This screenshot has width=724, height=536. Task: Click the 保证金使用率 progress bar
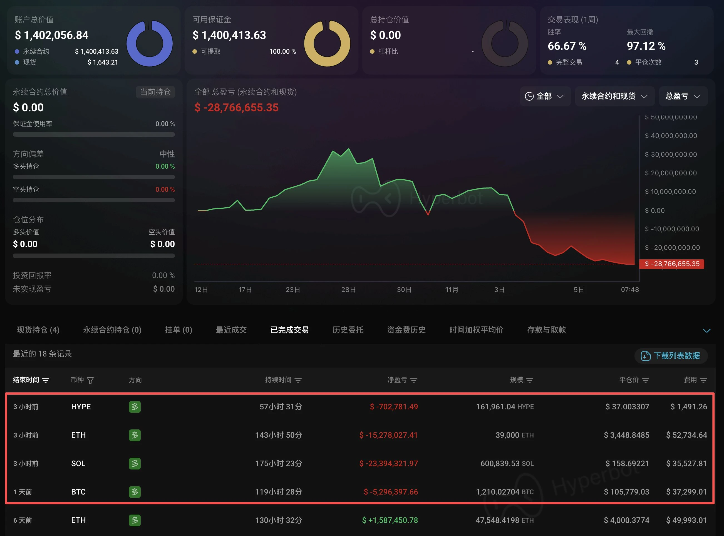(x=94, y=133)
